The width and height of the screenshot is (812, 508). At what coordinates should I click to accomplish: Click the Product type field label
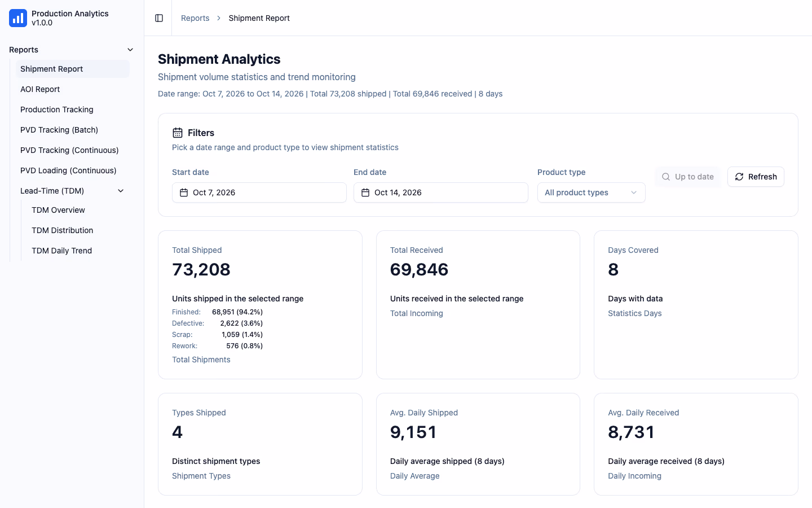[561, 172]
